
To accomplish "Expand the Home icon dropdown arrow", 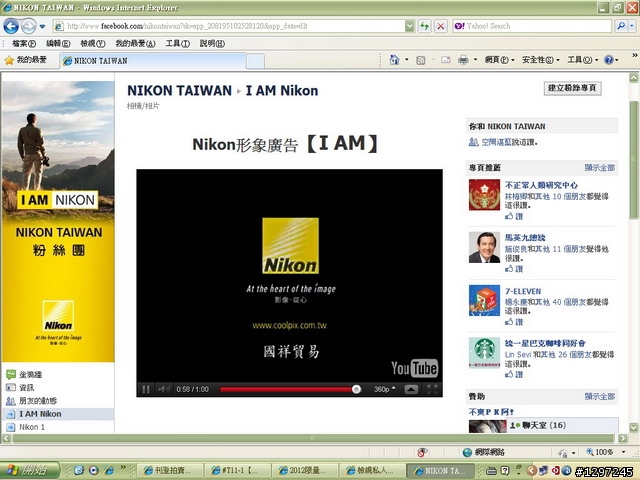I will tap(407, 60).
